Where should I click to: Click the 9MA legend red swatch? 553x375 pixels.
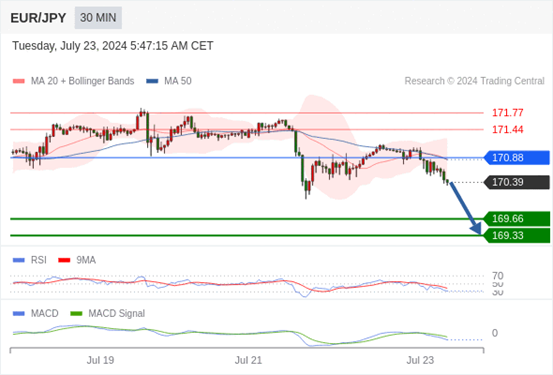64,260
